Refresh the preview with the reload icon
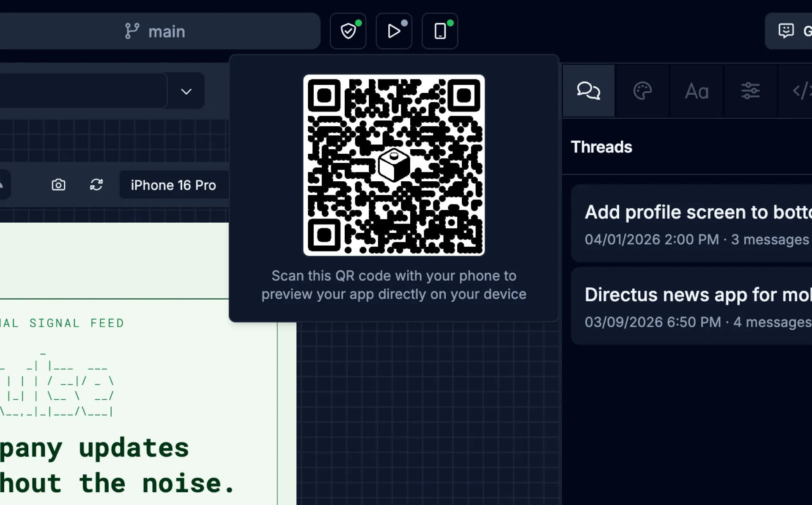812x505 pixels. [96, 185]
